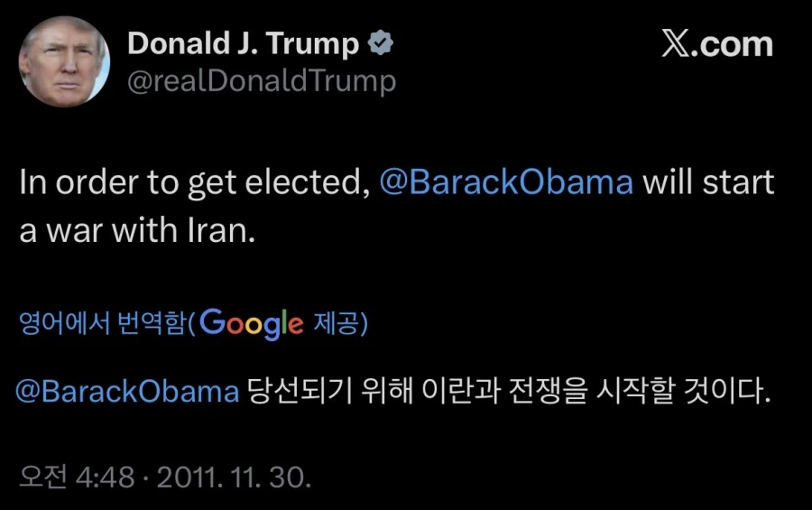Viewport: 812px width, 510px height.
Task: Click the '제공' text after Google
Action: click(x=335, y=324)
